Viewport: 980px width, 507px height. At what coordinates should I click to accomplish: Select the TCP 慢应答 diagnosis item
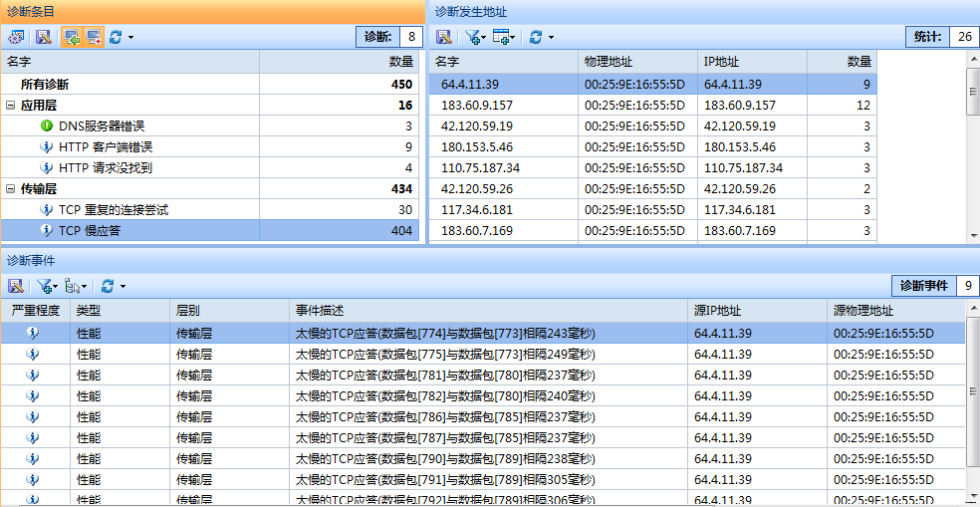209,231
